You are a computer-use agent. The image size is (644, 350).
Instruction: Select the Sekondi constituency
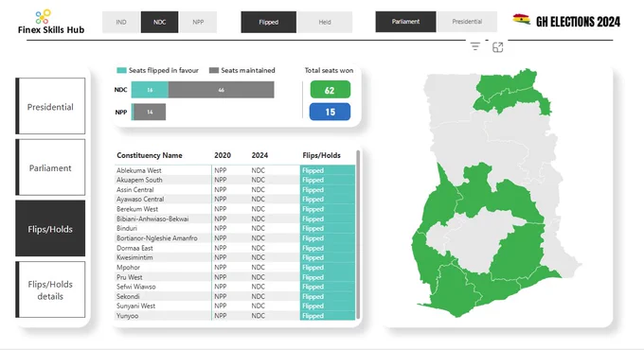[x=128, y=296]
